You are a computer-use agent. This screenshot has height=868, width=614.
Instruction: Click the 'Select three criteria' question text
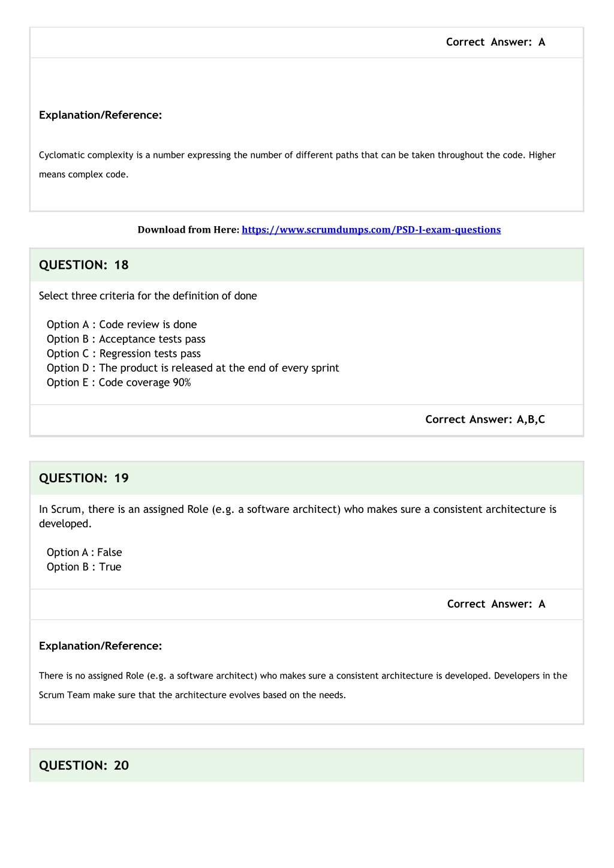pos(148,296)
